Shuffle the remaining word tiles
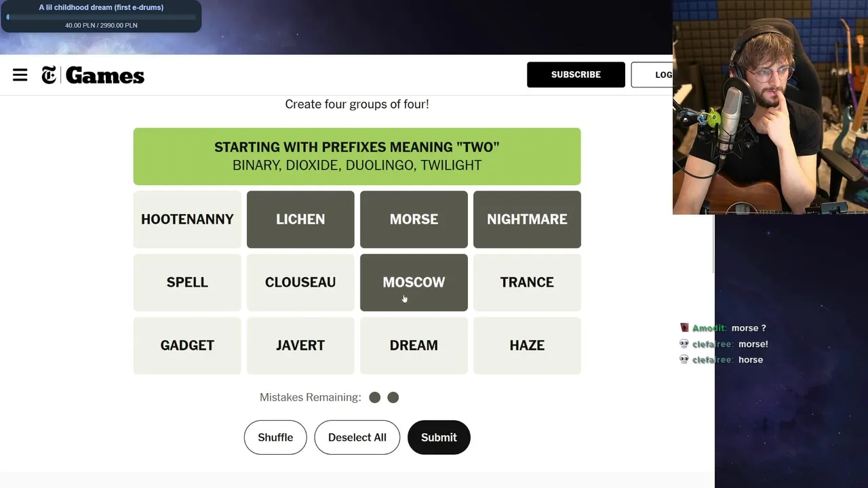This screenshot has height=488, width=868. coord(275,437)
